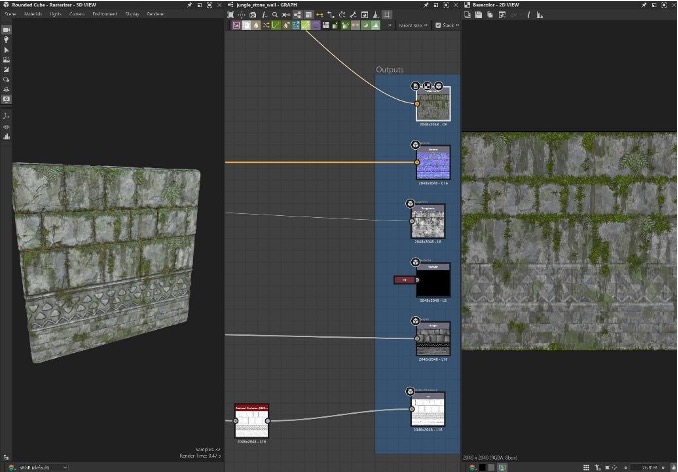Select the purple normal map output node

point(432,161)
